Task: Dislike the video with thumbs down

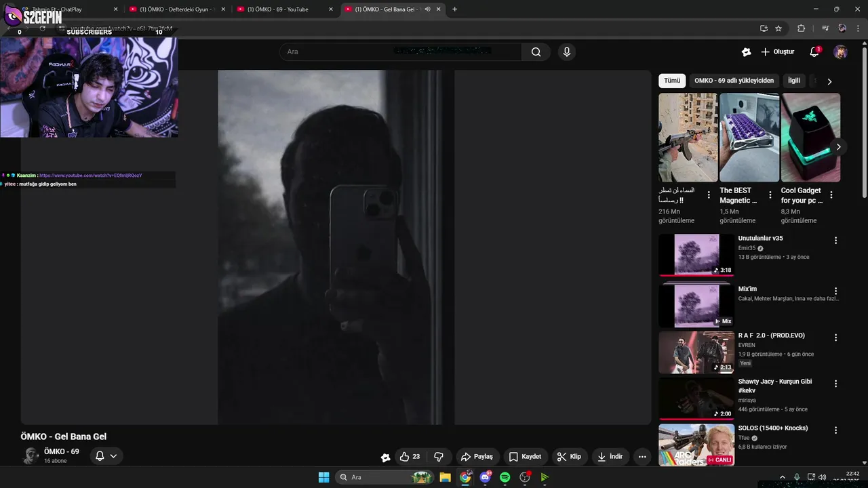Action: coord(439,457)
